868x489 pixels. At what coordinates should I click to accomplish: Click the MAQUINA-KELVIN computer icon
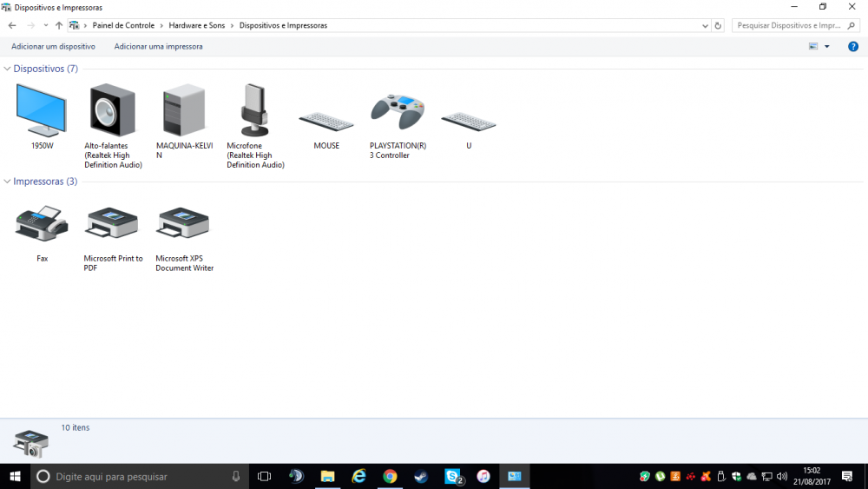click(184, 111)
